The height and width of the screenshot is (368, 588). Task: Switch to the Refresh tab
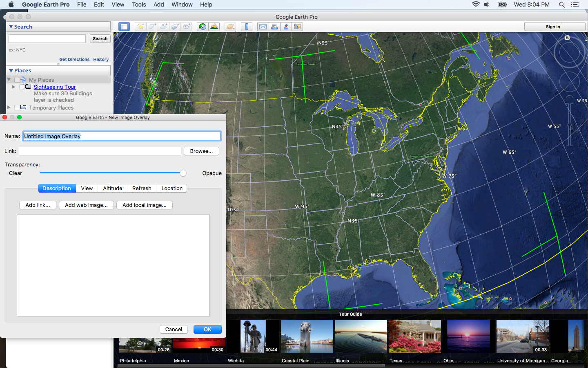click(142, 188)
